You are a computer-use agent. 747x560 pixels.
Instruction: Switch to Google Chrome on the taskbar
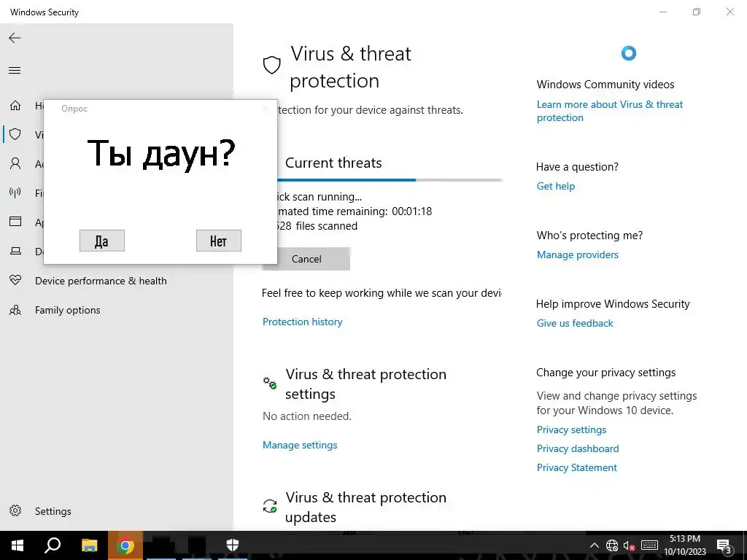[125, 545]
